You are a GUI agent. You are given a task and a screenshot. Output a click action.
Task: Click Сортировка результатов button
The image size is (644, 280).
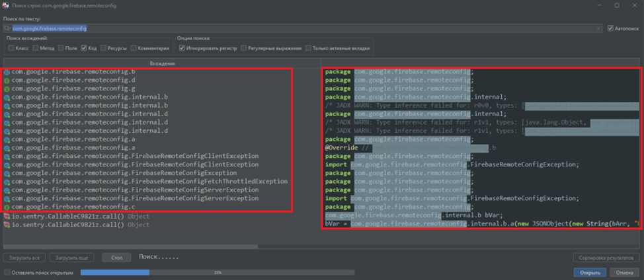pos(606,258)
